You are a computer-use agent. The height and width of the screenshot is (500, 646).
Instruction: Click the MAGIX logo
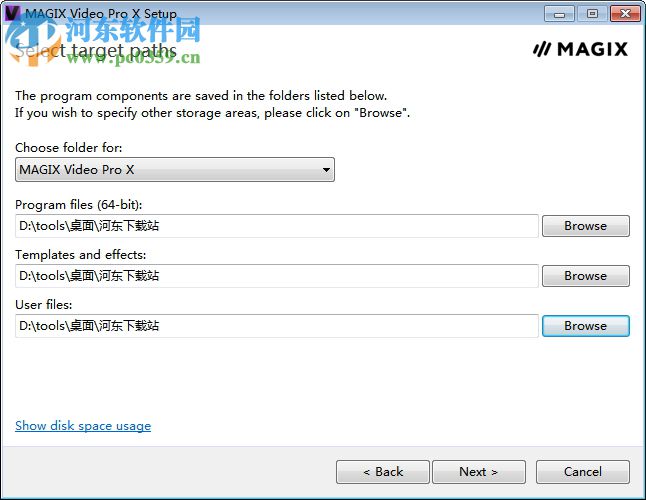coord(580,49)
